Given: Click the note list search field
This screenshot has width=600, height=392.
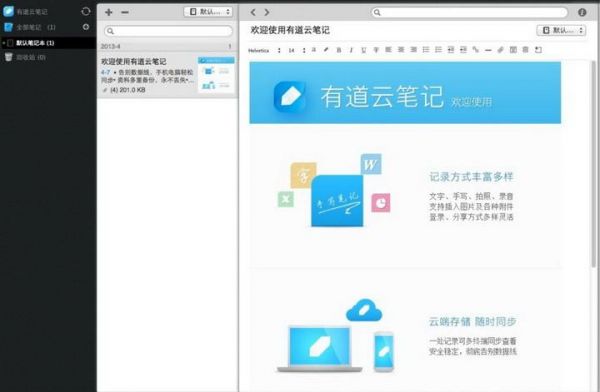Looking at the screenshot, I should pos(168,31).
